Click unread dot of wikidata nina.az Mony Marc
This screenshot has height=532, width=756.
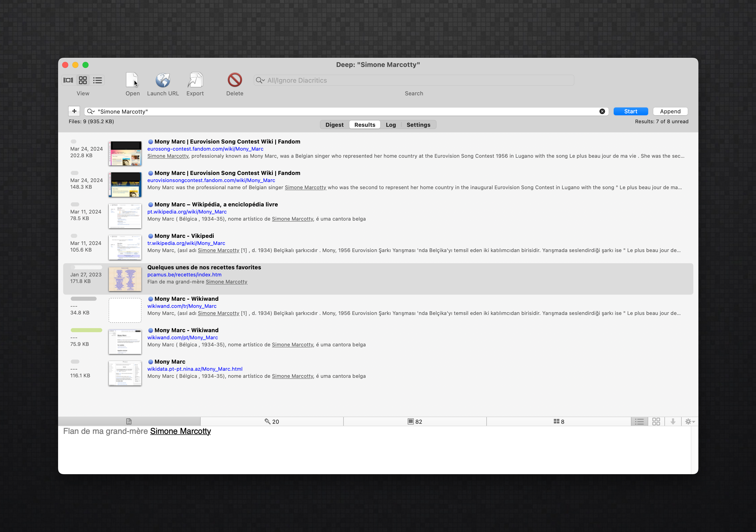[x=150, y=362]
